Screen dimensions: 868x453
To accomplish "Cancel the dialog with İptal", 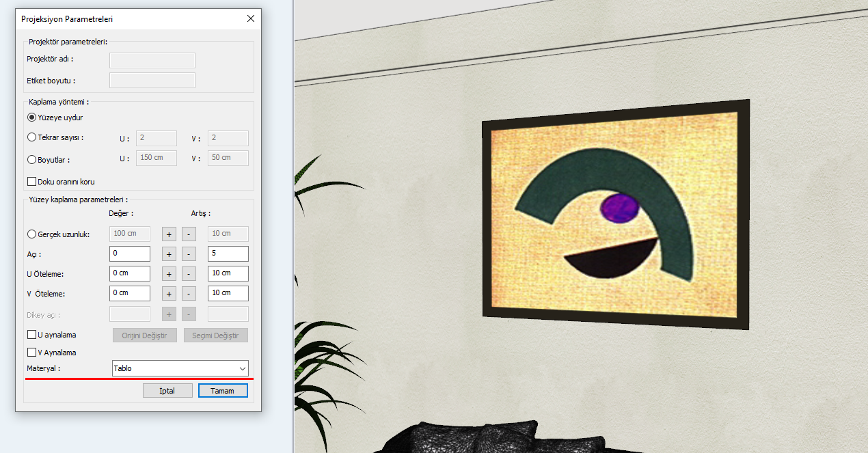I will (x=167, y=391).
